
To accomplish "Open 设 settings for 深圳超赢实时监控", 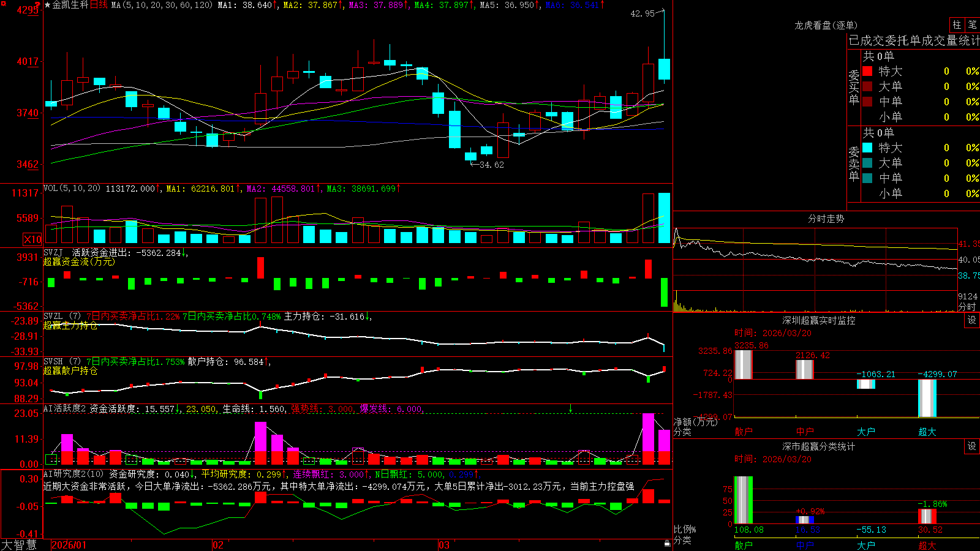I will tap(972, 320).
